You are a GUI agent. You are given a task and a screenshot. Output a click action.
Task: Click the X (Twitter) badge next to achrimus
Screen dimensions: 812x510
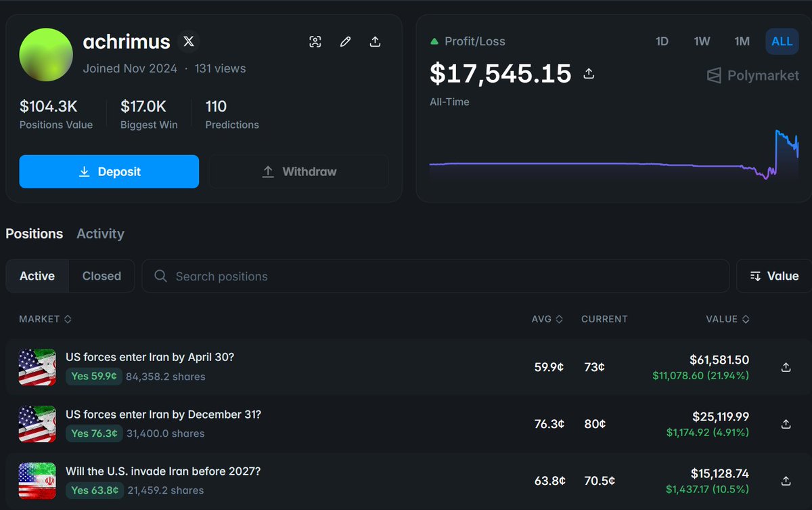[189, 42]
